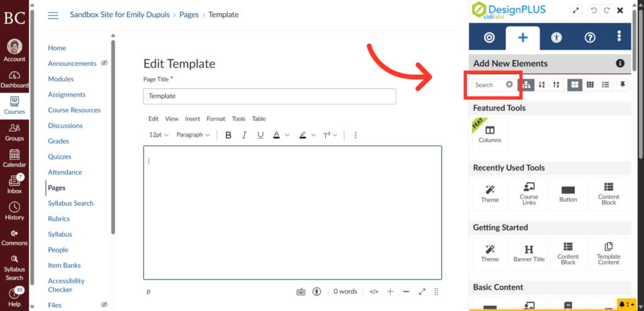644x311 pixels.
Task: Expand the text color dropdown arrow
Action: pyautogui.click(x=287, y=135)
